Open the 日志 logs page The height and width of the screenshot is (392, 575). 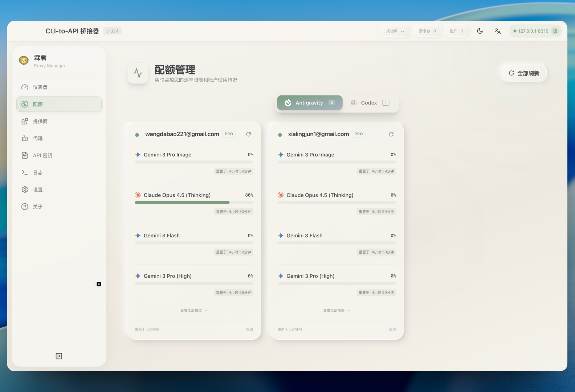pyautogui.click(x=38, y=172)
